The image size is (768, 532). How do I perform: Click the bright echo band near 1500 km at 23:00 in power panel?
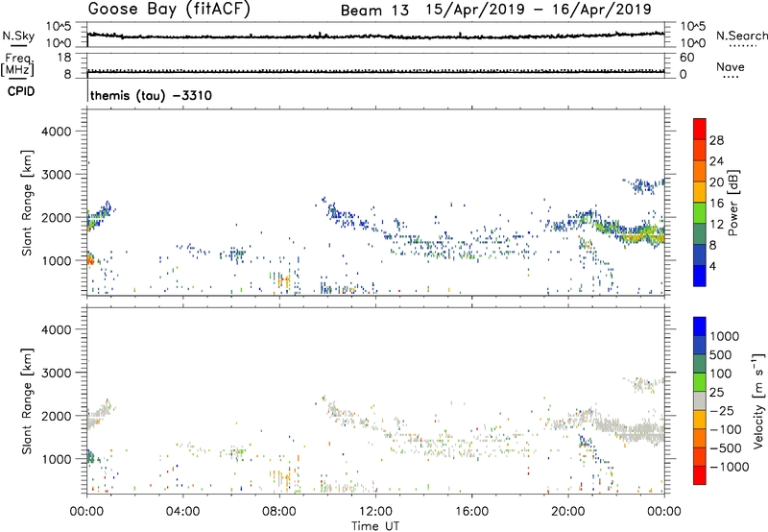point(641,236)
